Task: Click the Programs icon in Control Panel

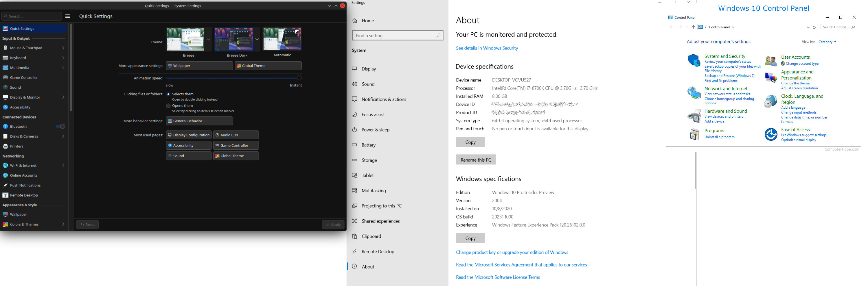Action: click(x=694, y=134)
